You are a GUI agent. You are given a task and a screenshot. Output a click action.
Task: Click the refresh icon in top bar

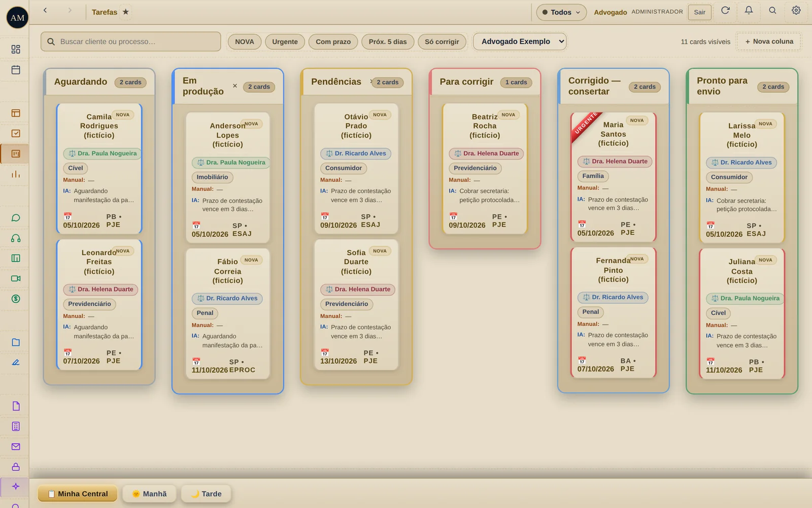pos(725,11)
